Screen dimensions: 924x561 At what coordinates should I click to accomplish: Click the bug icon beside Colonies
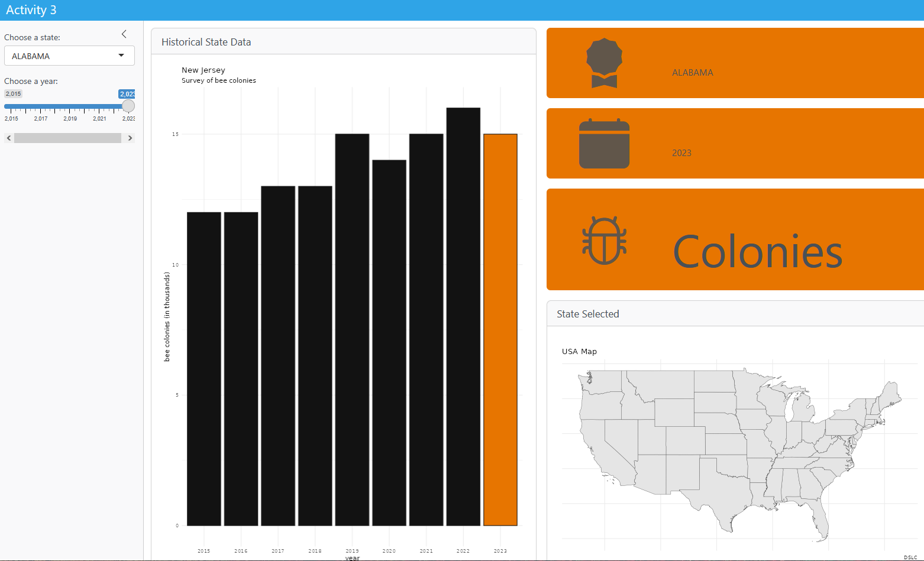[x=604, y=240]
